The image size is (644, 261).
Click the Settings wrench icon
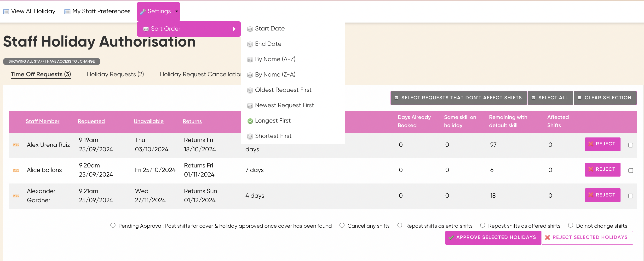tap(143, 12)
